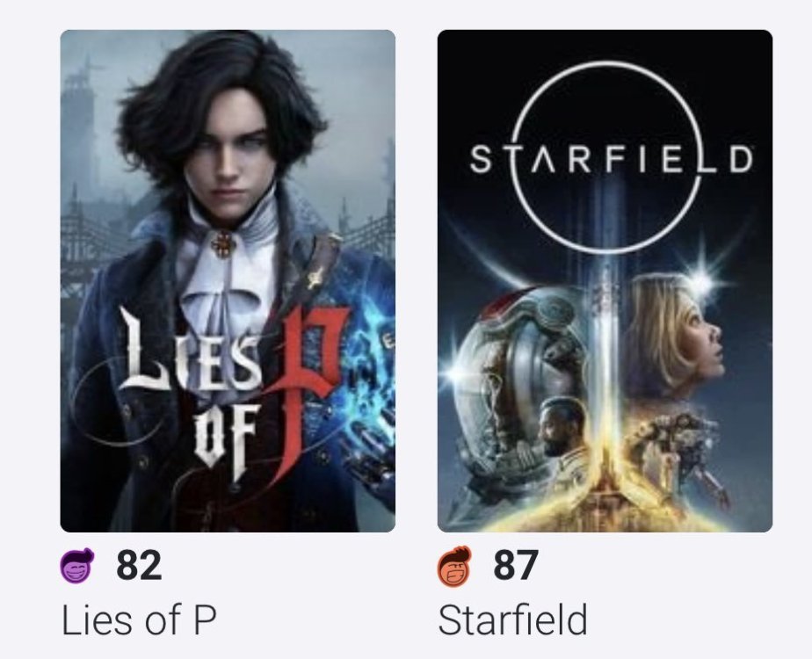Select the "Starfield" title under the cover
The width and height of the screenshot is (812, 659).
click(x=512, y=620)
